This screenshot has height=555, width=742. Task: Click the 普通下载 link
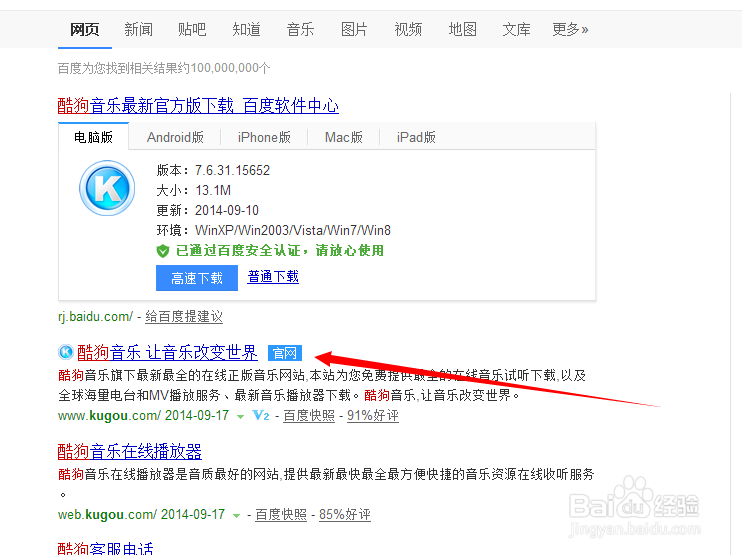tap(273, 276)
